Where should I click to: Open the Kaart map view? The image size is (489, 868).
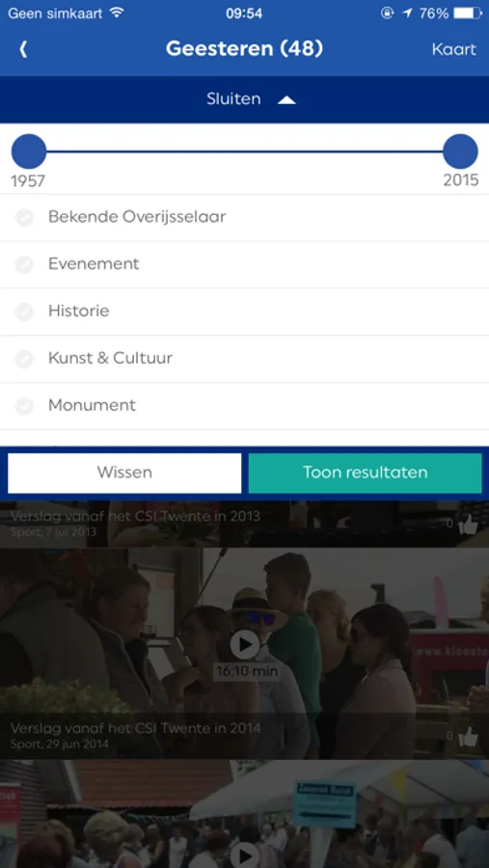pos(453,49)
